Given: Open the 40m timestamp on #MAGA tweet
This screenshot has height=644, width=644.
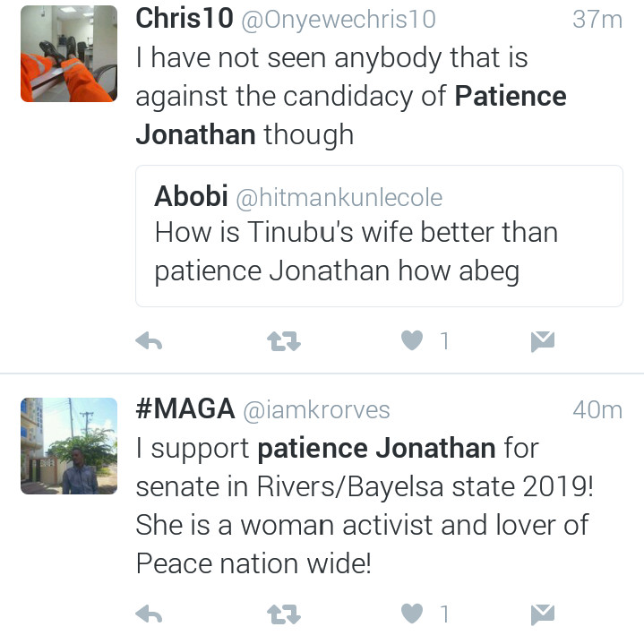Looking at the screenshot, I should [x=597, y=410].
